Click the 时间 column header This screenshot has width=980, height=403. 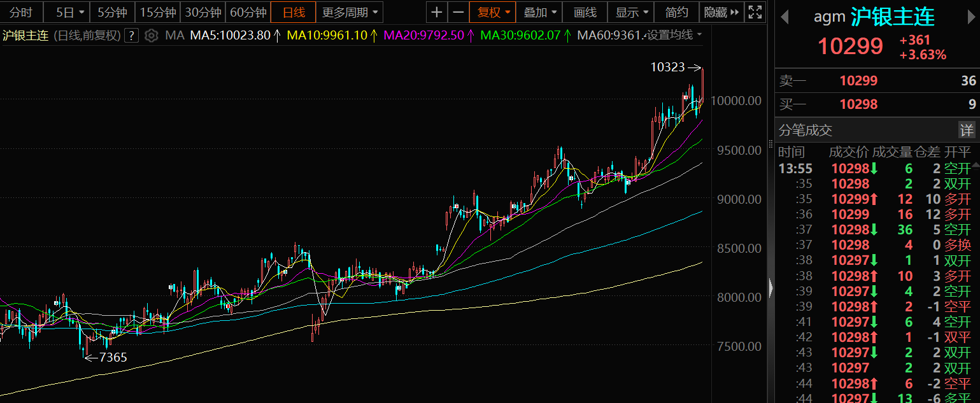[x=792, y=152]
